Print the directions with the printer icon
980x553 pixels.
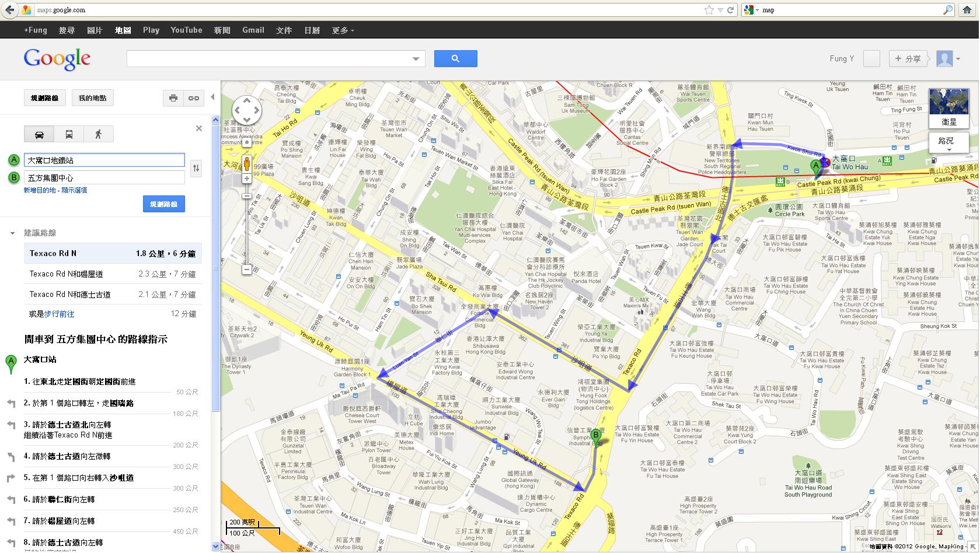[x=173, y=98]
